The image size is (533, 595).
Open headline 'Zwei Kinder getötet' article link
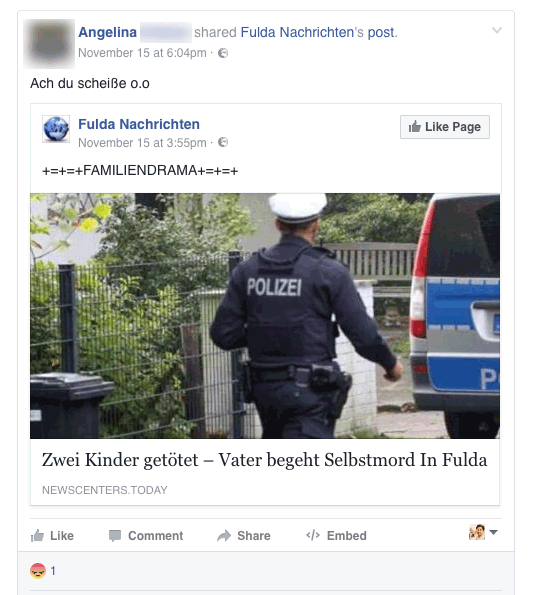(264, 460)
